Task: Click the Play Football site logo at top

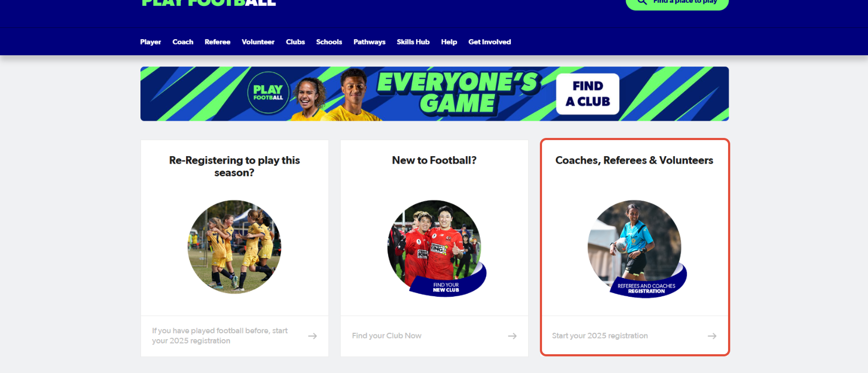Action: coord(209,3)
